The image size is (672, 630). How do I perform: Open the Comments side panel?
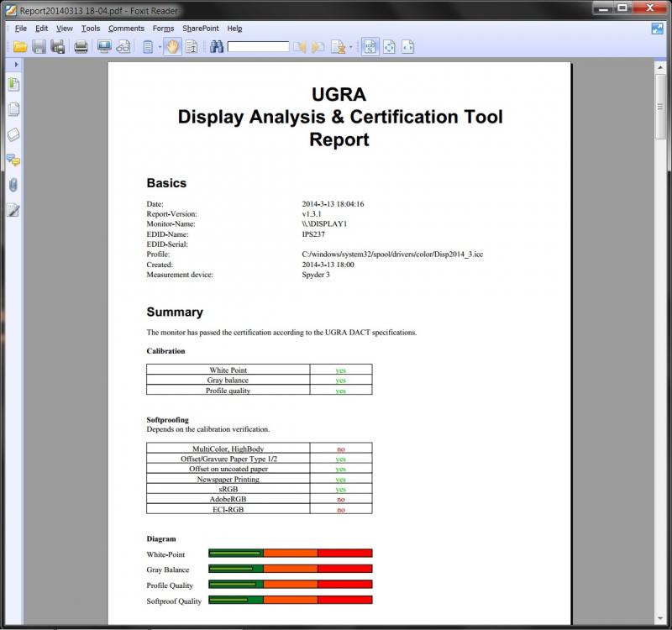(13, 160)
